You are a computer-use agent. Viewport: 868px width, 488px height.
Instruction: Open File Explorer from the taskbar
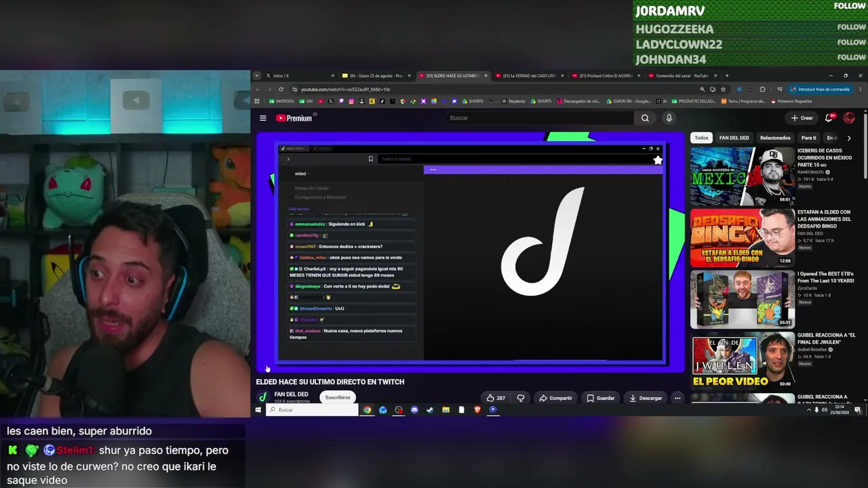click(x=446, y=409)
